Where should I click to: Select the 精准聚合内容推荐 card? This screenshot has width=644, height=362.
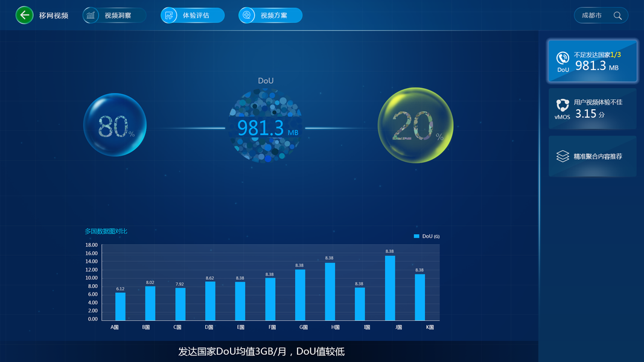point(593,156)
